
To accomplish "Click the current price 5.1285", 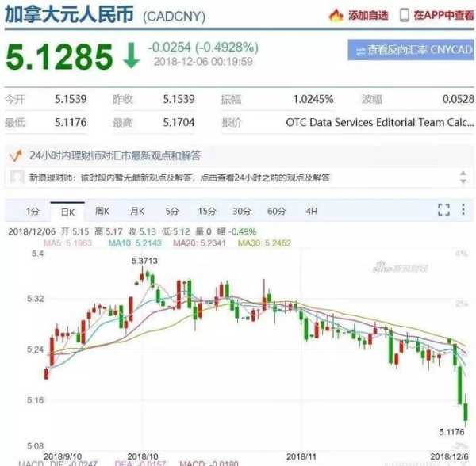I will pos(59,57).
